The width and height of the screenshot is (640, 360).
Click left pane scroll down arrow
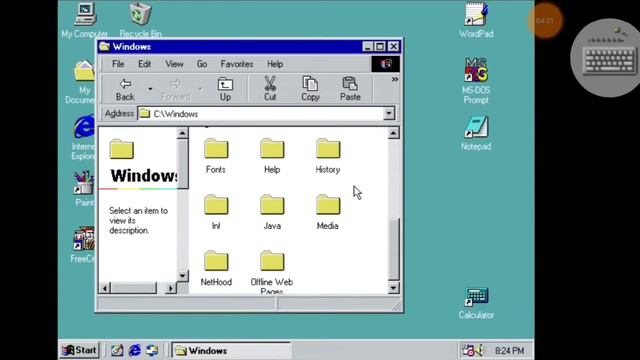click(182, 276)
